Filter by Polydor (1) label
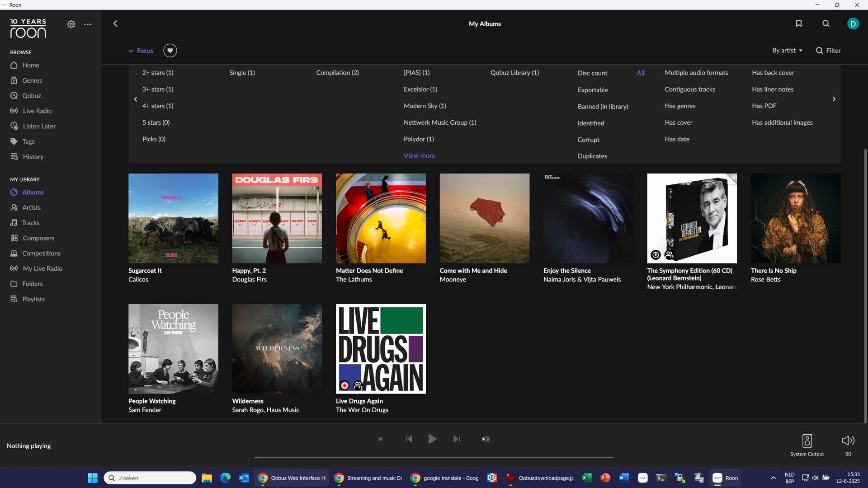The width and height of the screenshot is (868, 488). point(419,139)
